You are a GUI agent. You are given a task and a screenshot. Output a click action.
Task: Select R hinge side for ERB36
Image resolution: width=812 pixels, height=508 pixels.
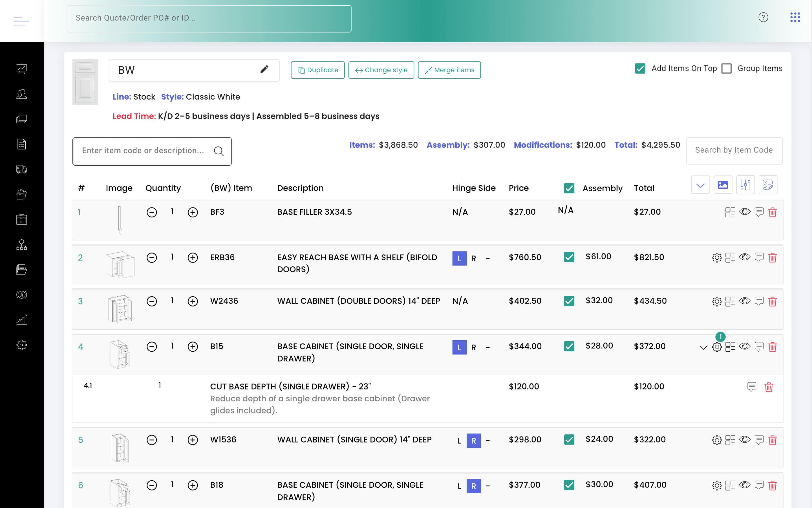coord(473,258)
